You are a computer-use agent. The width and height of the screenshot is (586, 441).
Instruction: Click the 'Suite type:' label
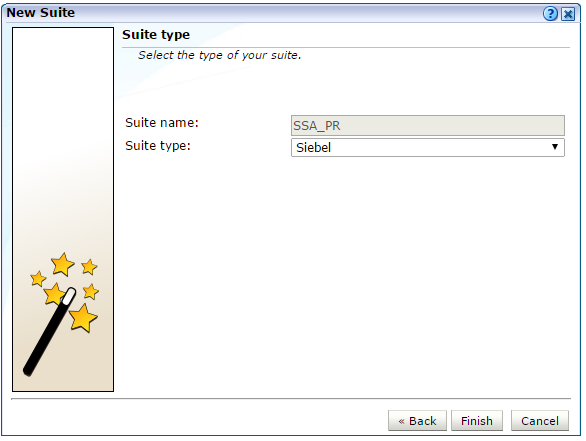158,146
